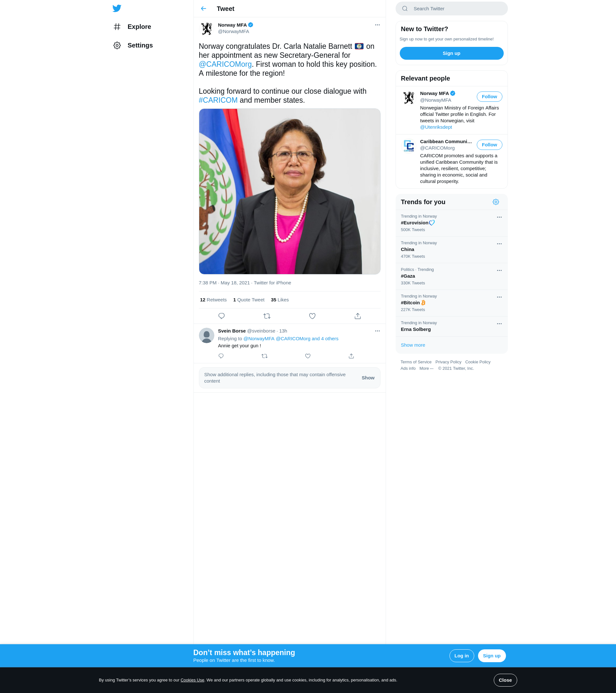
Task: Click the Twitter bird logo
Action: (x=117, y=8)
